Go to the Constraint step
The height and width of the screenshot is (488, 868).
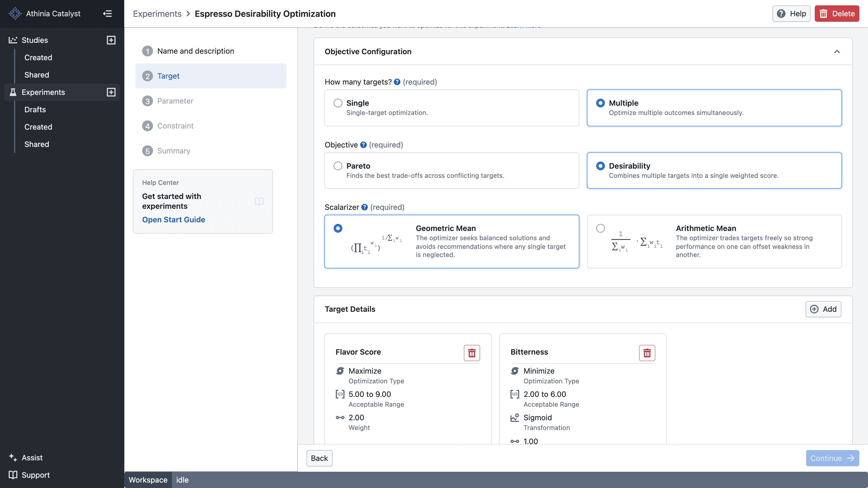point(211,126)
